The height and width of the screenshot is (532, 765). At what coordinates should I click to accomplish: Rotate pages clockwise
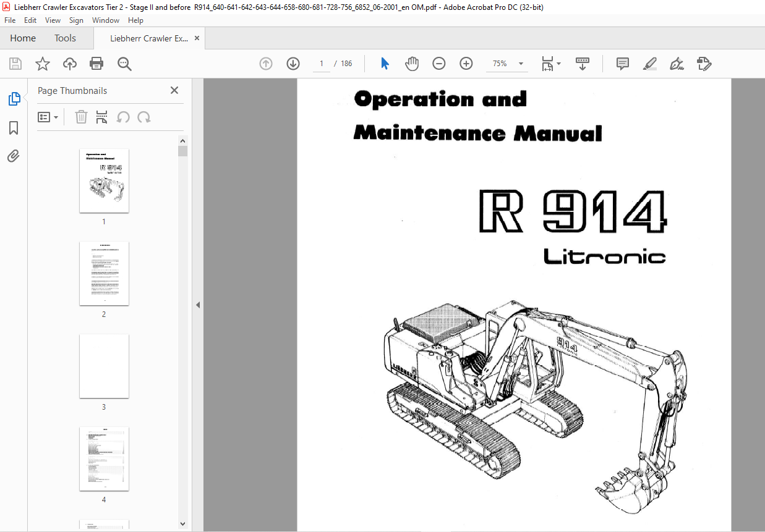[144, 117]
